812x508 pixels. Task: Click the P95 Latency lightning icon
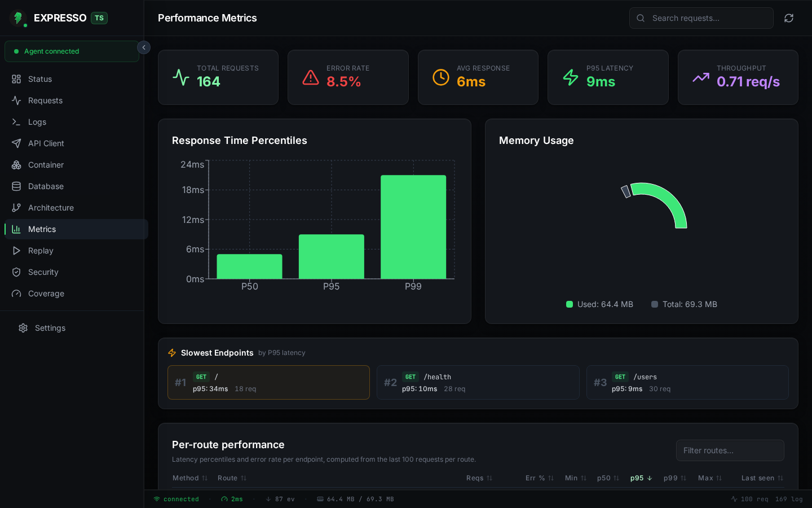[x=571, y=77]
